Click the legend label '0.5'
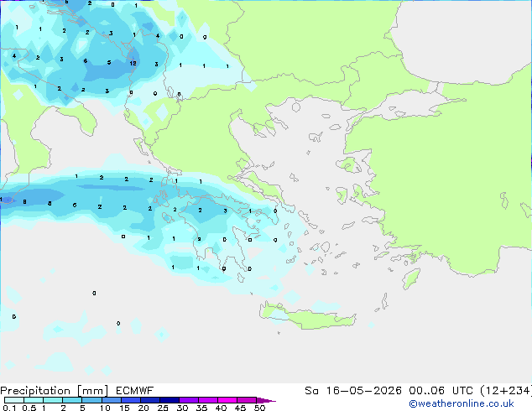Screen dimensions: 532x411 pyautogui.click(x=29, y=408)
